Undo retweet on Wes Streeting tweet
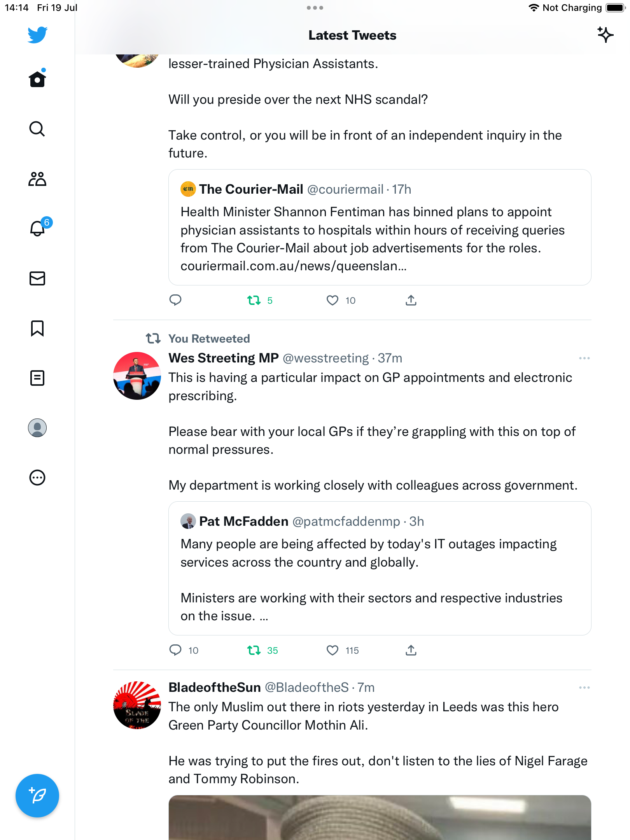Screen dimensions: 630x840 (254, 650)
